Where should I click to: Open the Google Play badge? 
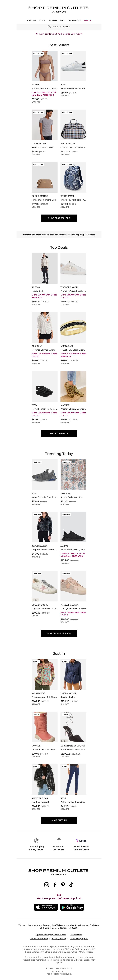(x=72, y=907)
